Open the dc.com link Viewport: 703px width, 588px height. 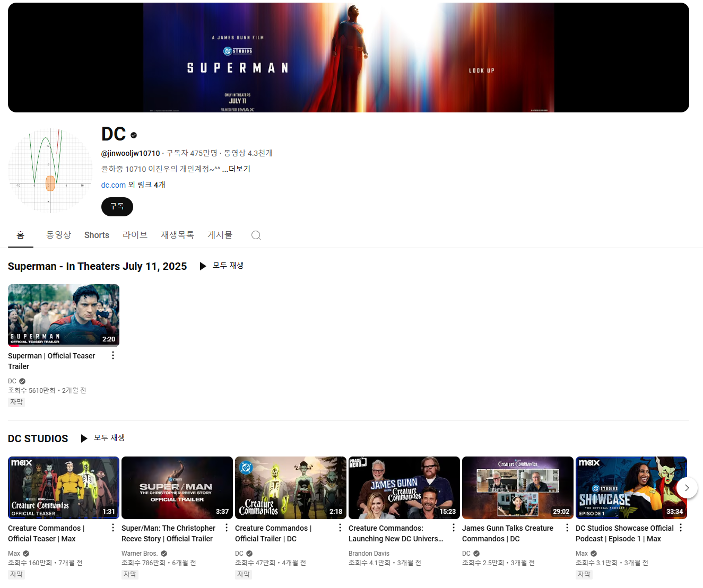click(114, 185)
